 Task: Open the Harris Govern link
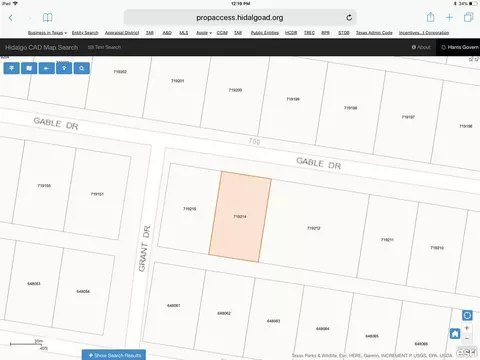(x=460, y=47)
